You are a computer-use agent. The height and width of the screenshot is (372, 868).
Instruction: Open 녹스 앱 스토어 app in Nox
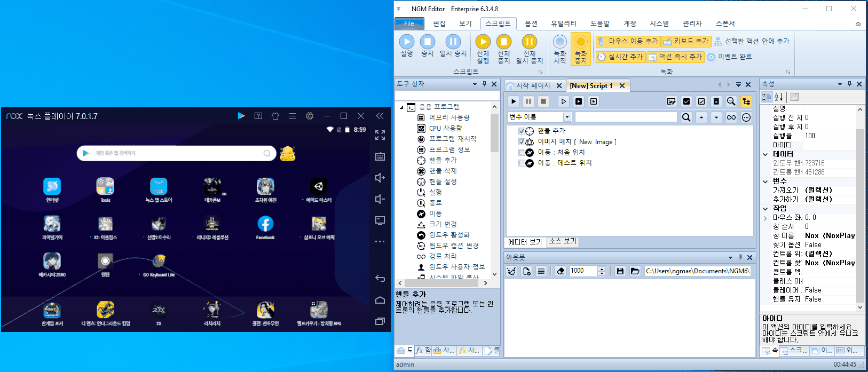tap(159, 190)
